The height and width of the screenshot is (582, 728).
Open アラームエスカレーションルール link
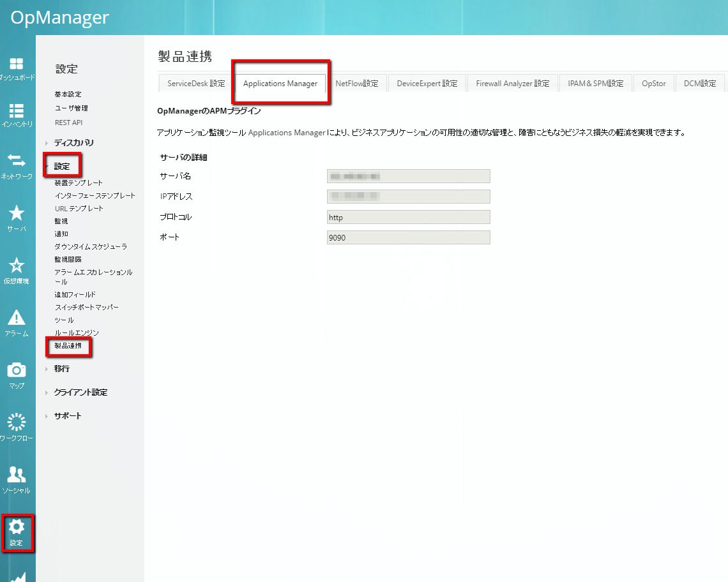coord(93,276)
